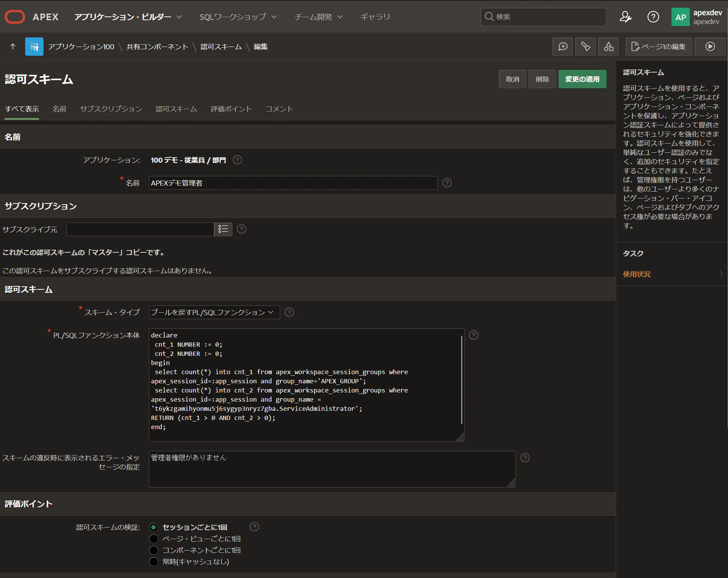Image resolution: width=728 pixels, height=578 pixels.
Task: Click the blue application 100 icon
Action: click(34, 47)
